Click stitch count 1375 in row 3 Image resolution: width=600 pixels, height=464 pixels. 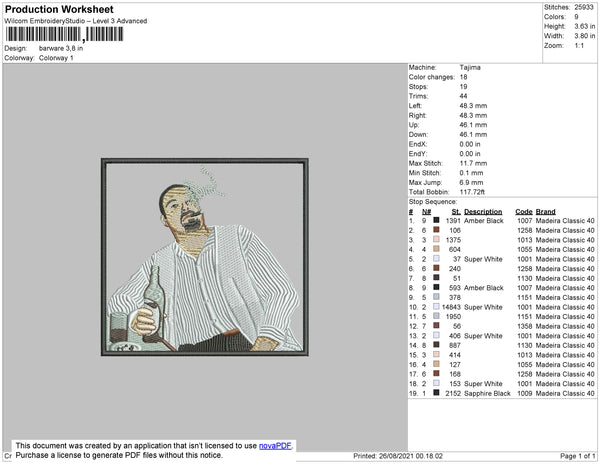(453, 240)
